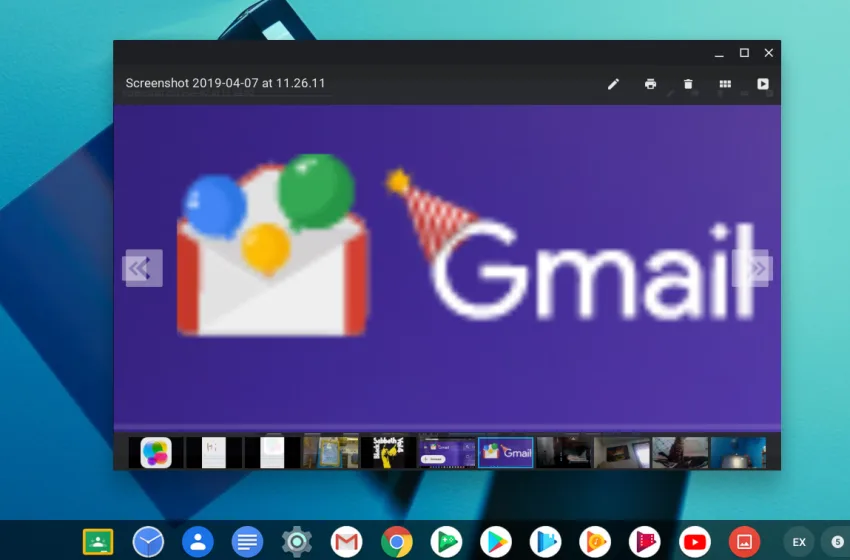
Task: Launch Gmail from the shelf
Action: (347, 542)
